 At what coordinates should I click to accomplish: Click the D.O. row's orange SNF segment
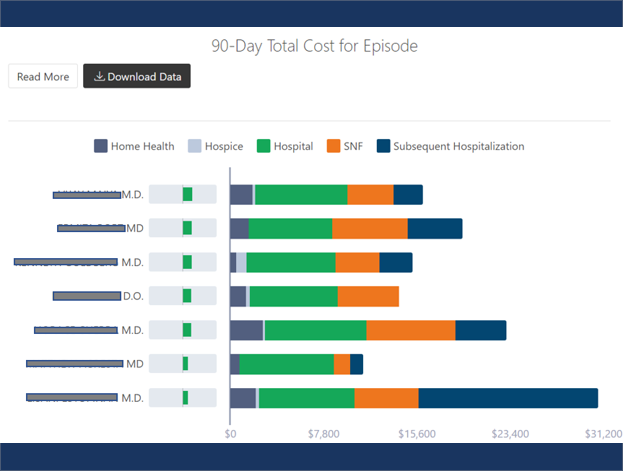pyautogui.click(x=369, y=296)
